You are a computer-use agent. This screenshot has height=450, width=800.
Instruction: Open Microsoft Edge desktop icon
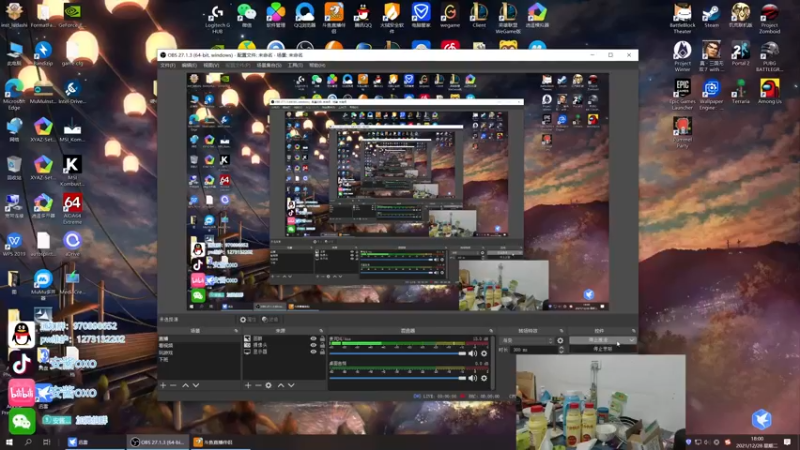coord(14,94)
